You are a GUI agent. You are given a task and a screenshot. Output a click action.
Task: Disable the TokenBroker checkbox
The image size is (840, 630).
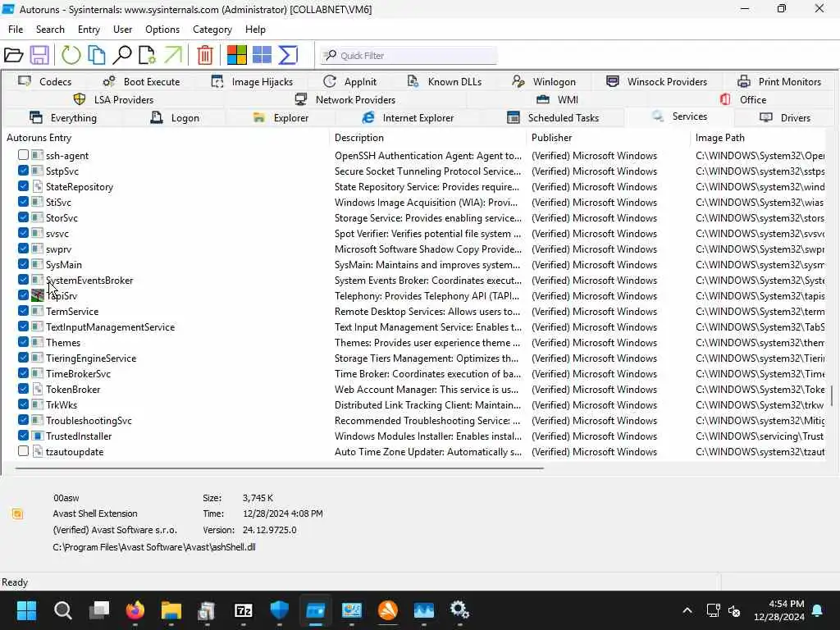(x=23, y=390)
